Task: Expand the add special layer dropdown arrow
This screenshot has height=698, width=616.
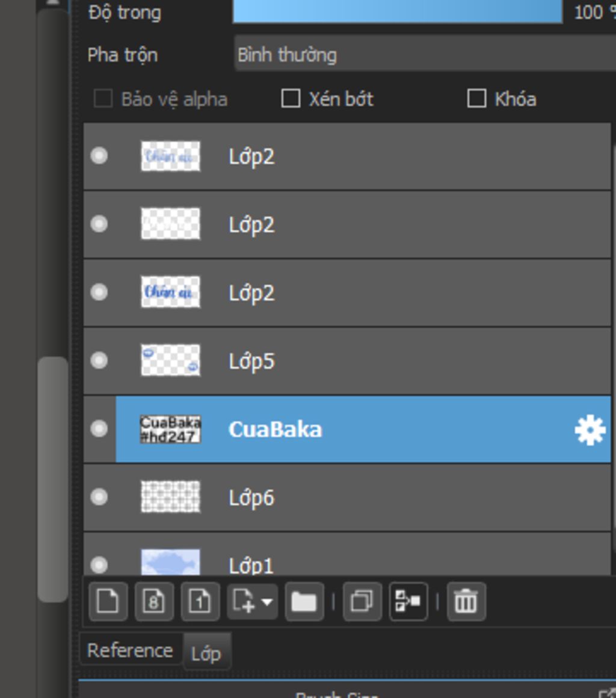Action: tap(266, 601)
